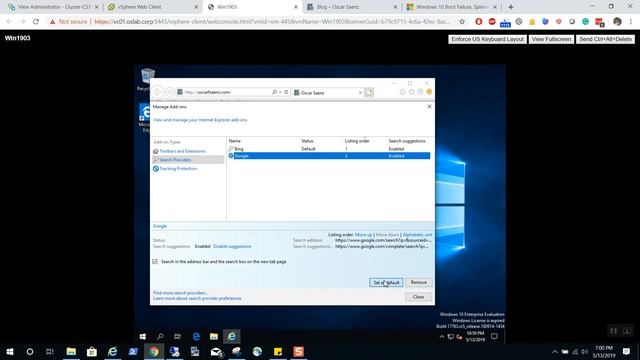Open host File Explorer taskbar icon
This screenshot has height=360, width=640.
pyautogui.click(x=71, y=351)
